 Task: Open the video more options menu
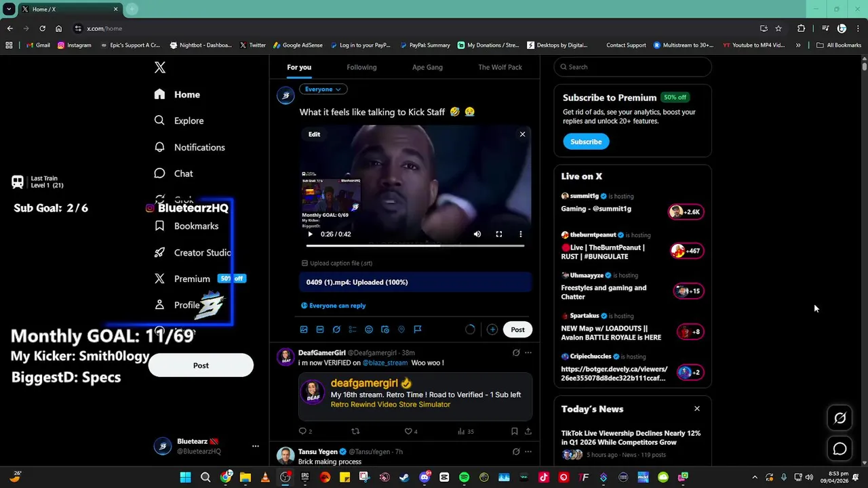[x=521, y=235]
